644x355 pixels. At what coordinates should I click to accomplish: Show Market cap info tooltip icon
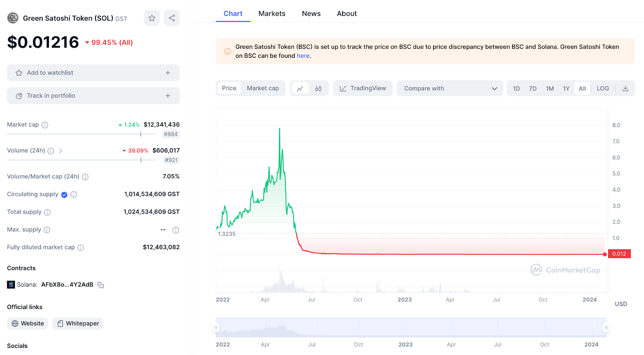45,125
